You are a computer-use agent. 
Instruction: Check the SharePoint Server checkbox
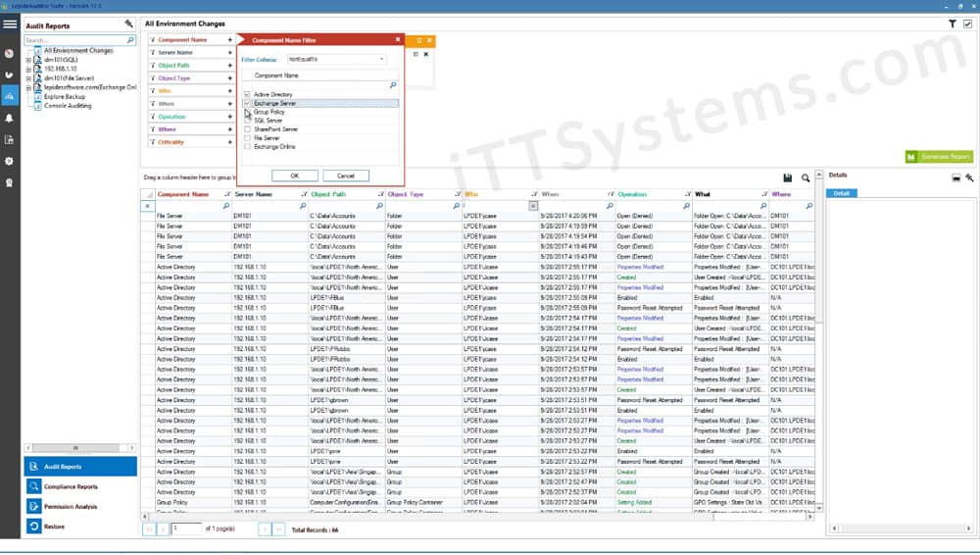pos(248,129)
